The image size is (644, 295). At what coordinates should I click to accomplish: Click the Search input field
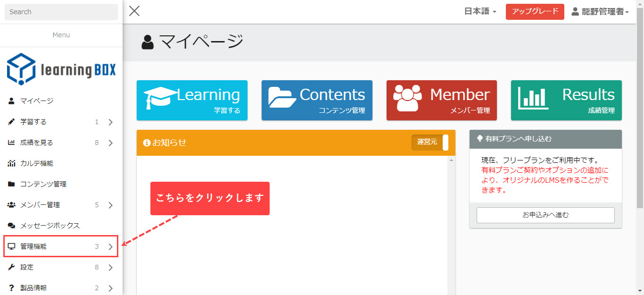(x=61, y=12)
